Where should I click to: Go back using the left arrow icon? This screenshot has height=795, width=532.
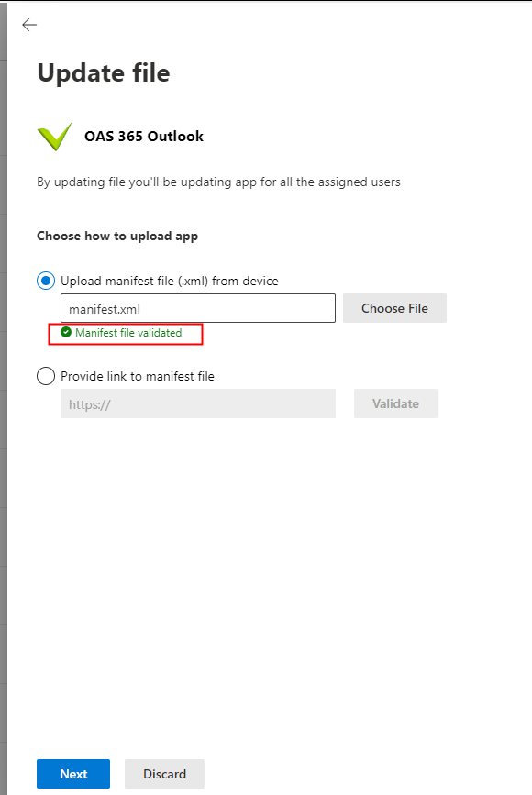(29, 25)
